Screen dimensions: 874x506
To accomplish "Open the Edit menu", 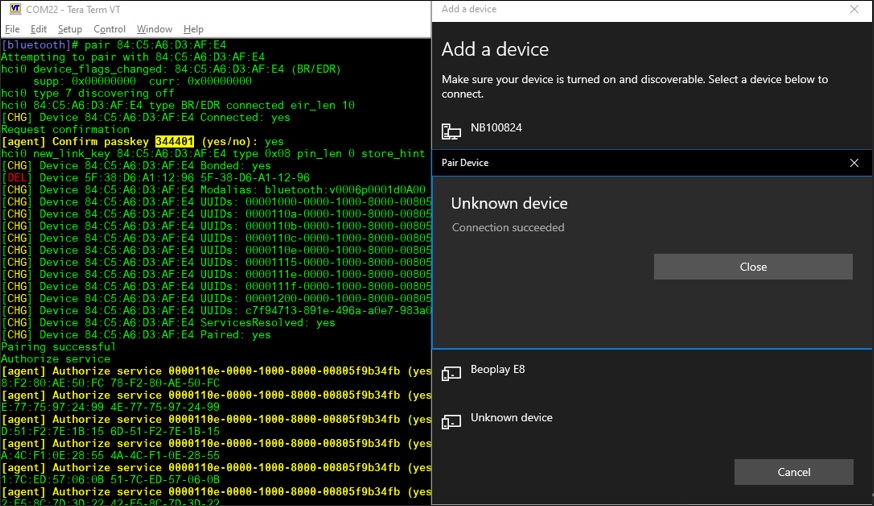I will (39, 29).
